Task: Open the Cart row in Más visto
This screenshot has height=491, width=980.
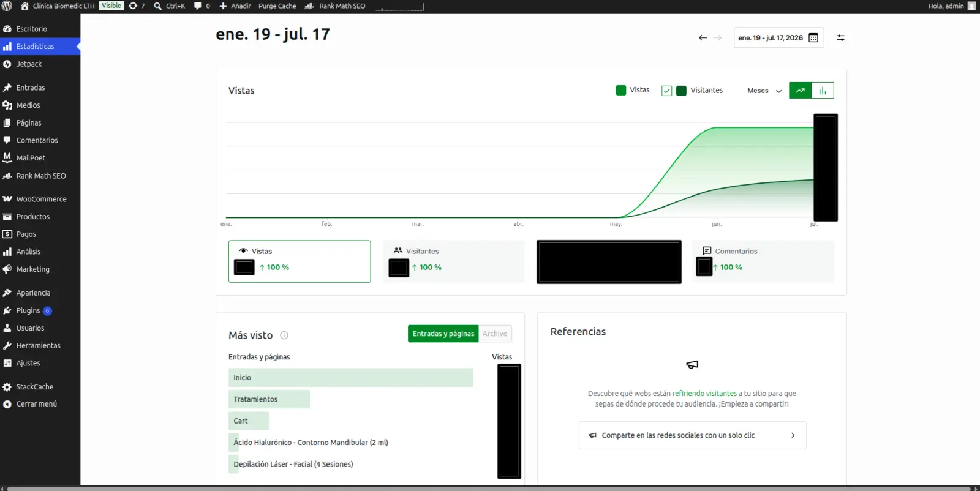Action: pyautogui.click(x=249, y=421)
